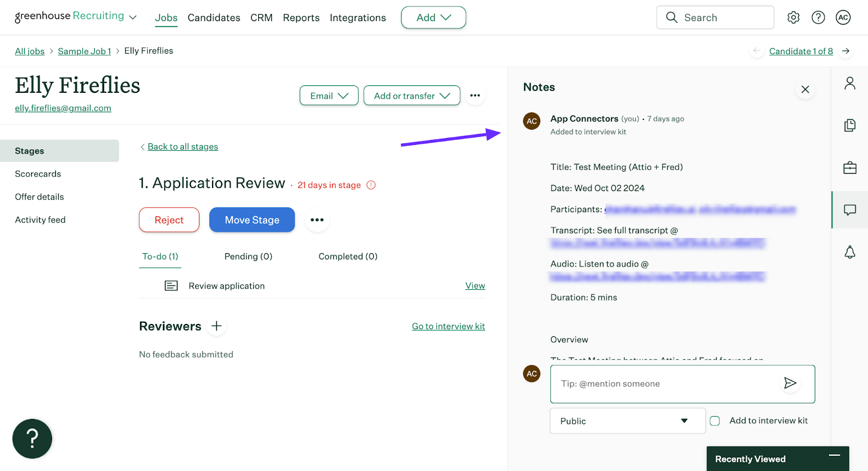
Task: Open the documents icon in right sidebar
Action: click(x=850, y=125)
